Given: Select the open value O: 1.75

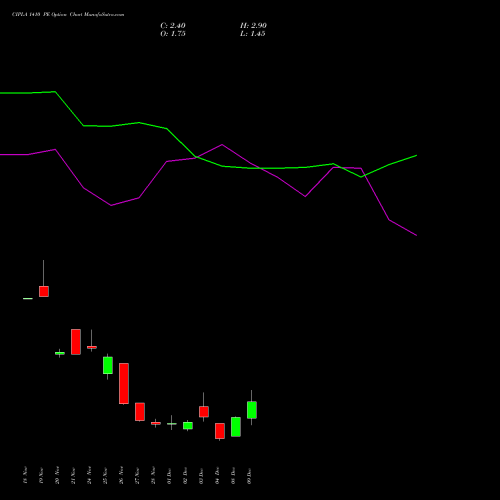Looking at the screenshot, I should [x=173, y=34].
